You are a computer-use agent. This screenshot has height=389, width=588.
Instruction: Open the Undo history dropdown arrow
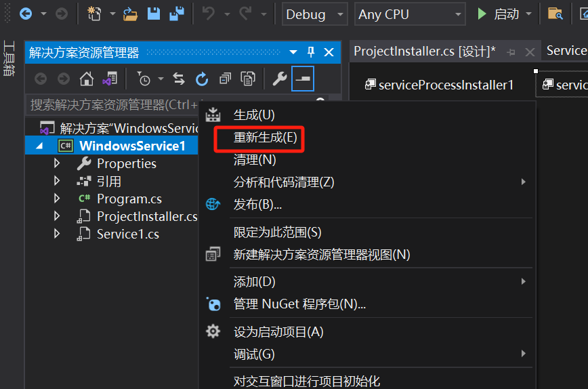coord(227,14)
